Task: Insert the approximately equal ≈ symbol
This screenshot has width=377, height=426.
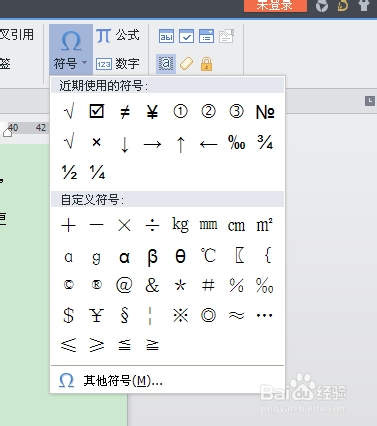Action: pyautogui.click(x=236, y=315)
